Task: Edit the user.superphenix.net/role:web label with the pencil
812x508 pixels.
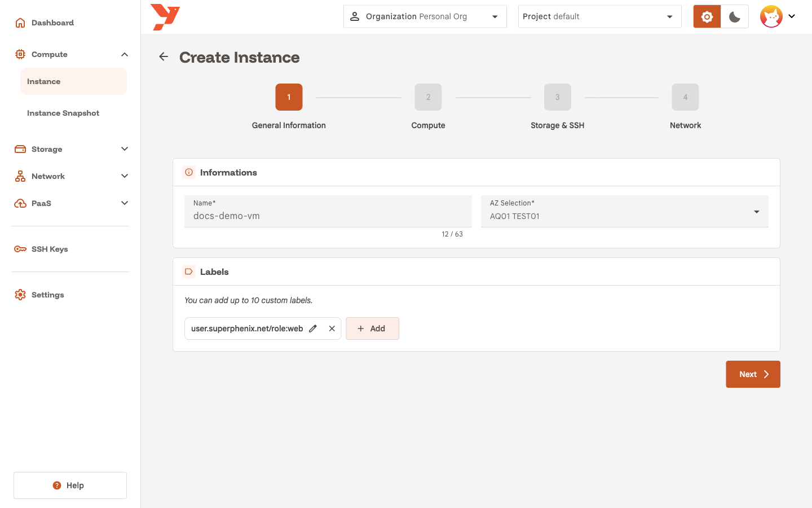Action: point(313,329)
